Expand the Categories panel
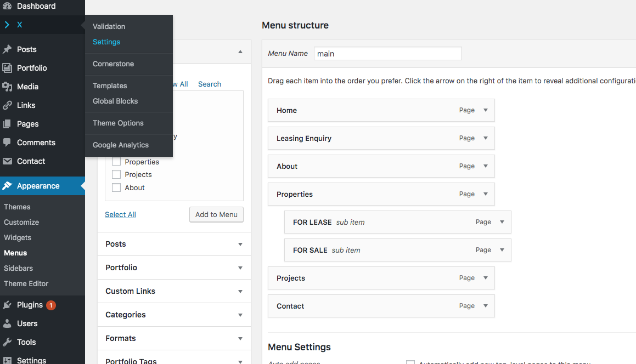 tap(240, 315)
